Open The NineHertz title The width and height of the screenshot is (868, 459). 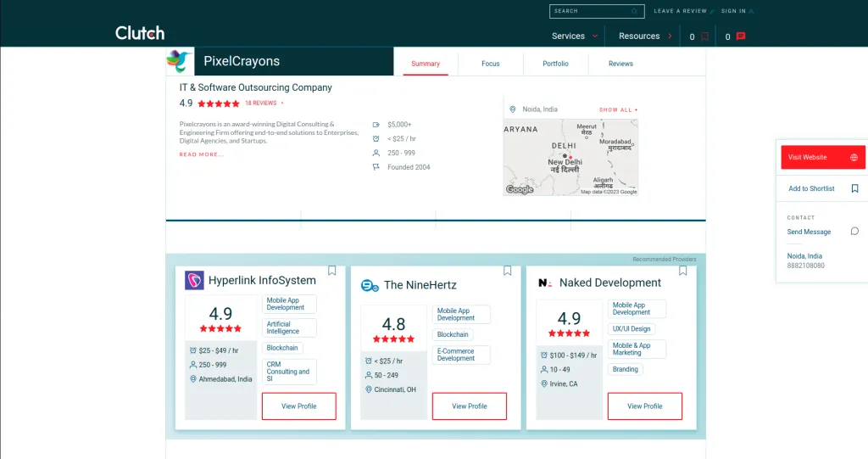pos(420,285)
